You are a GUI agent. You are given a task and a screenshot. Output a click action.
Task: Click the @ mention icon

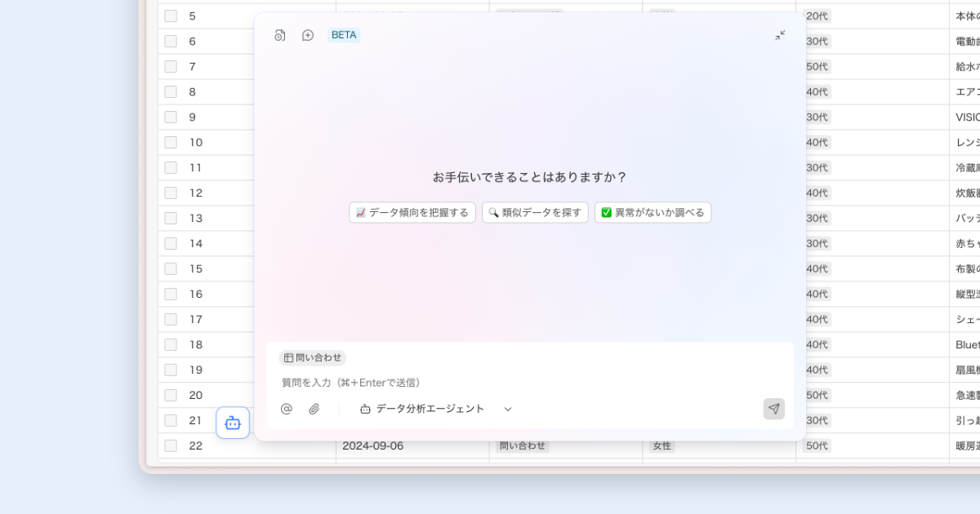[x=287, y=409]
